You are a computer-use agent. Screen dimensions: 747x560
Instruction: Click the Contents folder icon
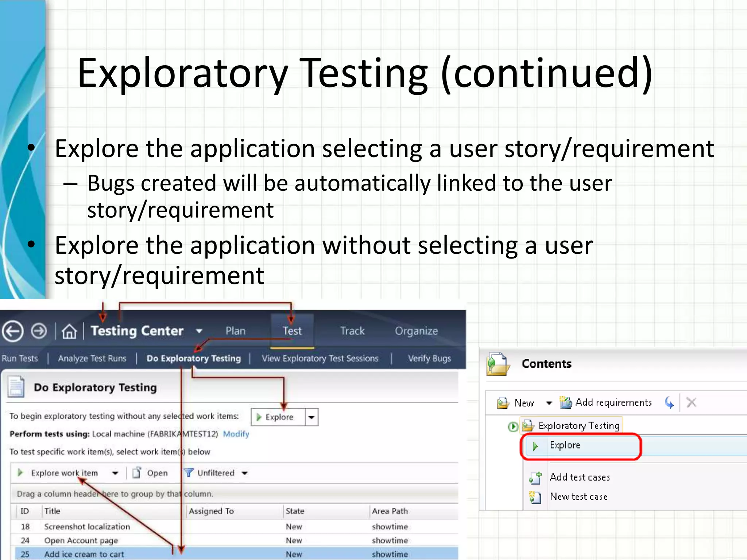tap(498, 364)
